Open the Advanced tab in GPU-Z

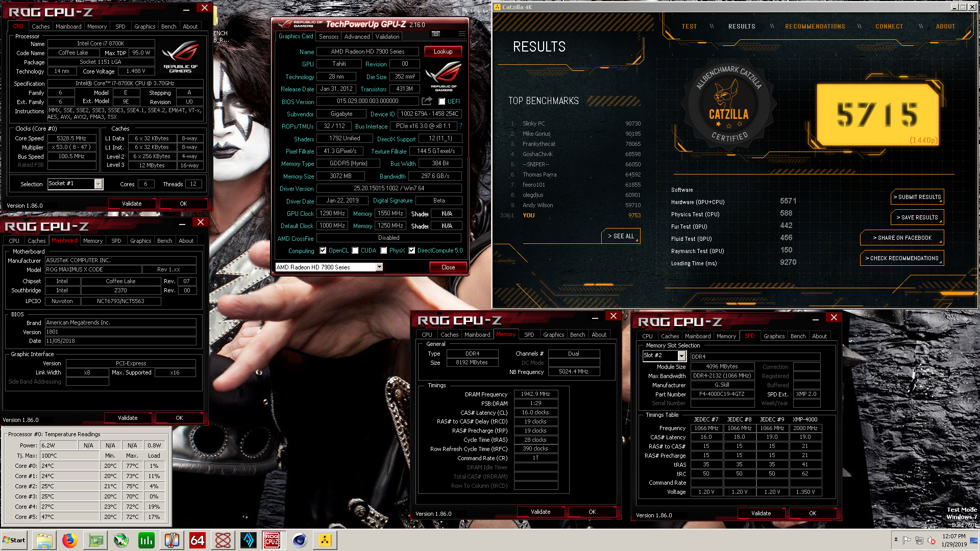point(357,37)
